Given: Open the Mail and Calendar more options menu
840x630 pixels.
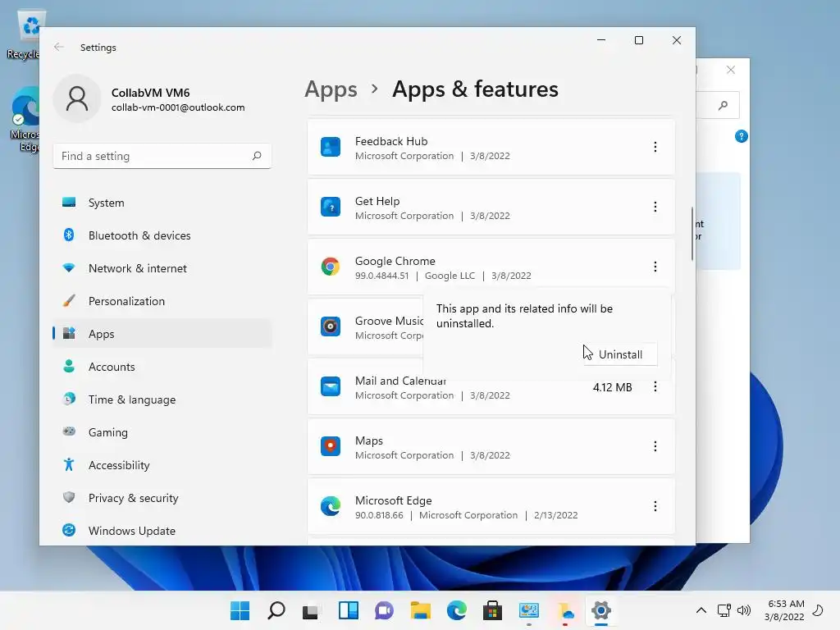Looking at the screenshot, I should pyautogui.click(x=655, y=387).
